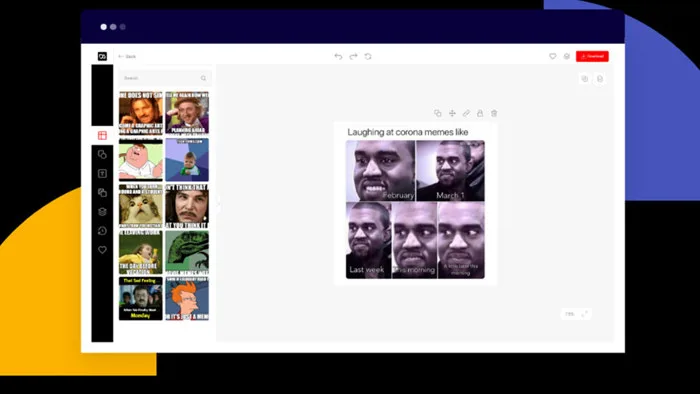Pick the Boromir 'One does not simply' template
This screenshot has width=700, height=394.
pyautogui.click(x=141, y=113)
